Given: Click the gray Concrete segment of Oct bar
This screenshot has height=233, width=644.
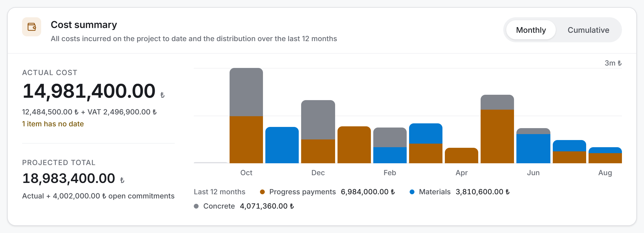Looking at the screenshot, I should [246, 92].
